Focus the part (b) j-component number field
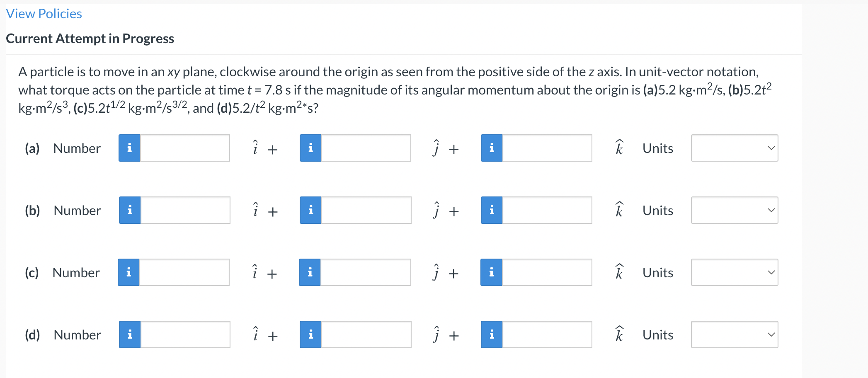 366,210
